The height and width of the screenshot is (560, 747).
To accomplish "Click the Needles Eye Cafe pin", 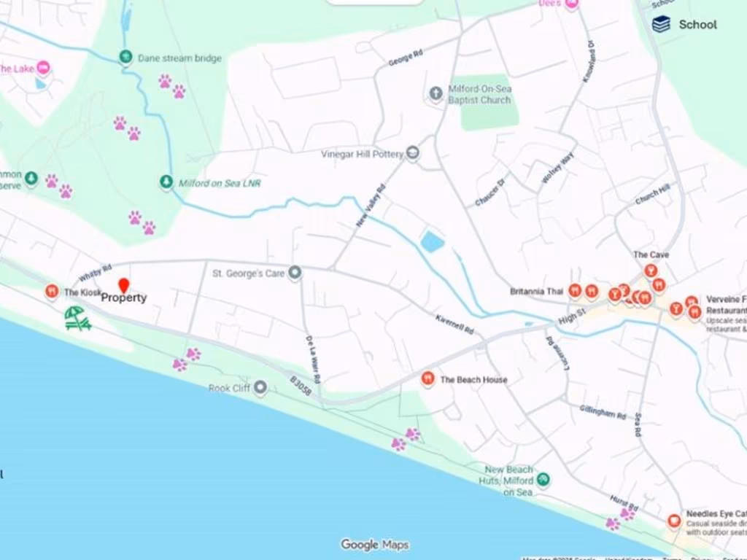I will [673, 521].
